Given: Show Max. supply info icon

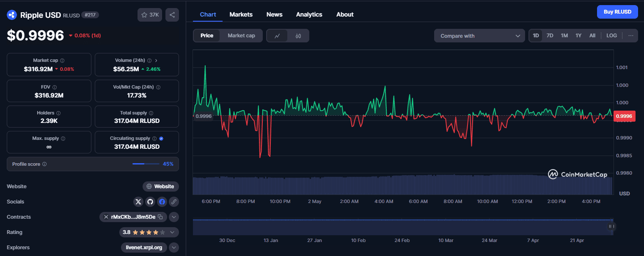Looking at the screenshot, I should click(x=63, y=139).
